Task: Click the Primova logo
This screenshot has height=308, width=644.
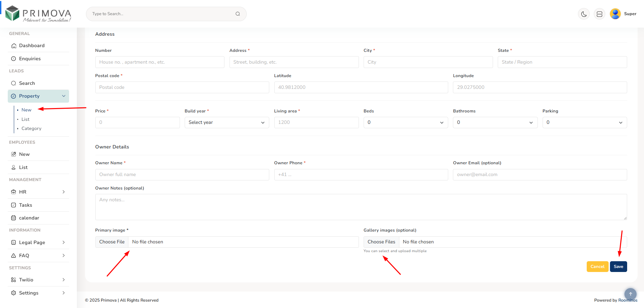Action: (38, 14)
